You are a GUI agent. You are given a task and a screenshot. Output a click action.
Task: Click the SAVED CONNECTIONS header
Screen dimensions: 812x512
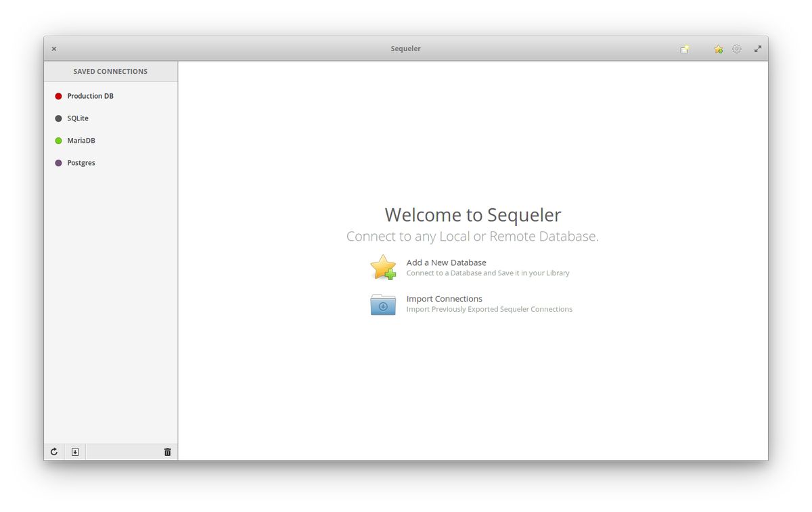click(110, 71)
